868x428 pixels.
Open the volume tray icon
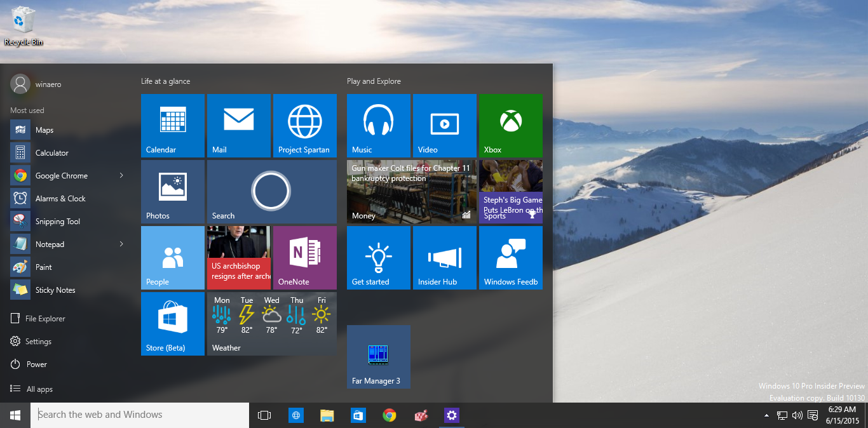tap(797, 415)
